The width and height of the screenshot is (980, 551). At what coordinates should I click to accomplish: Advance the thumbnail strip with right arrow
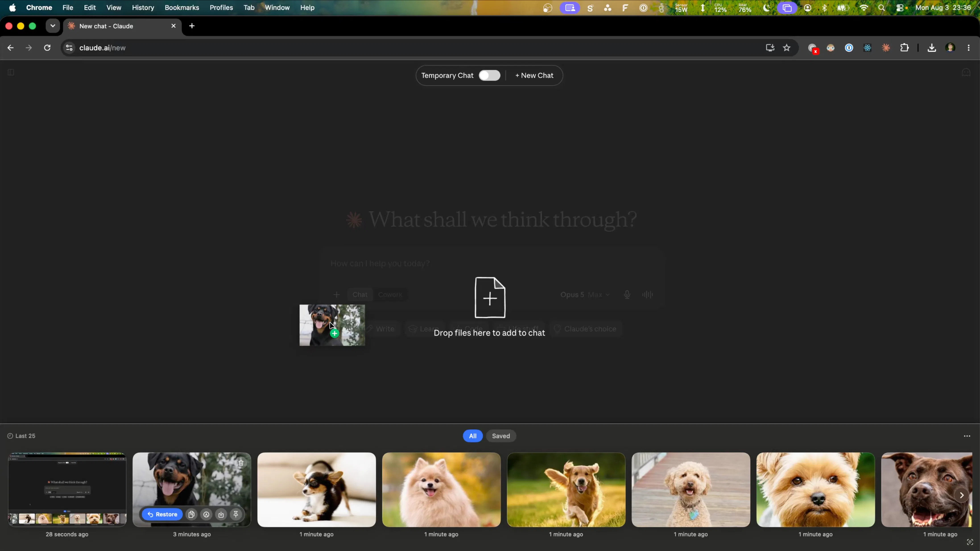(961, 495)
